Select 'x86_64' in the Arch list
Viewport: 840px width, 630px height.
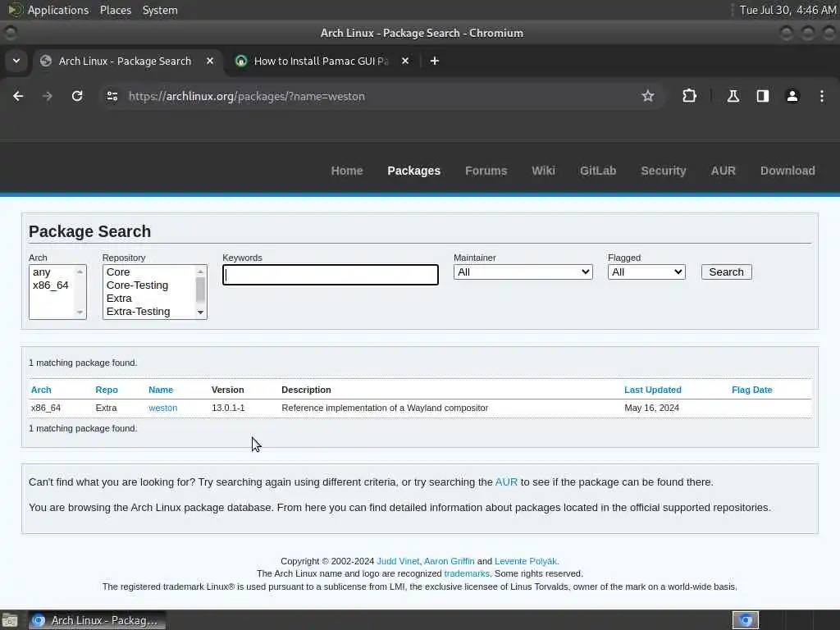[x=52, y=285]
